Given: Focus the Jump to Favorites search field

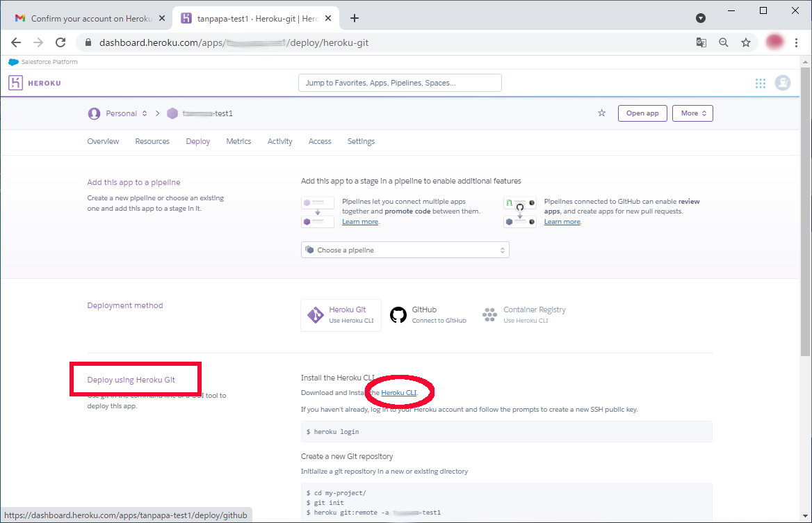Looking at the screenshot, I should (x=400, y=83).
